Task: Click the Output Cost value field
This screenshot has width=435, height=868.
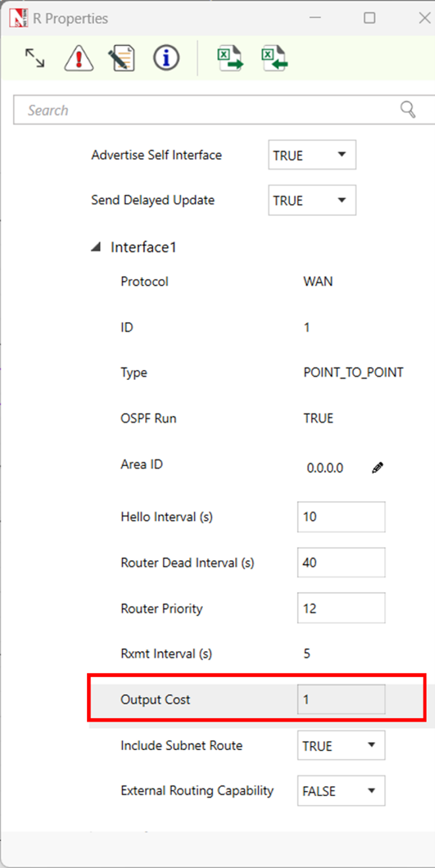Action: click(341, 699)
